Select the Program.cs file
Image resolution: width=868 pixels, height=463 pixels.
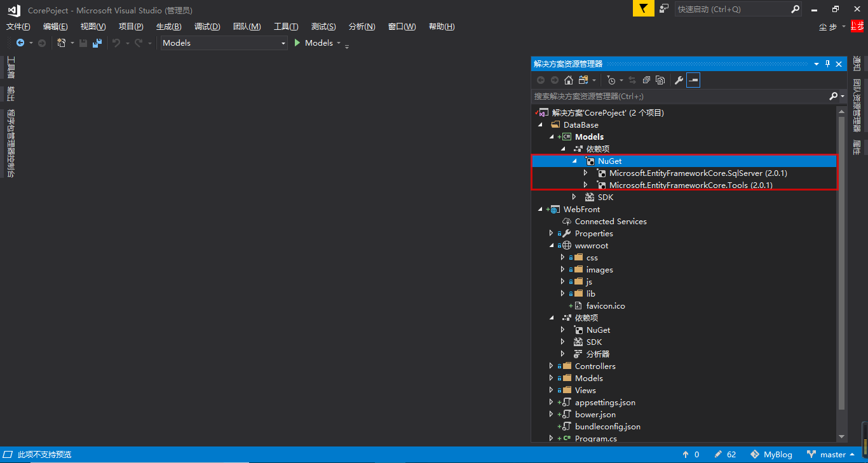click(x=595, y=439)
